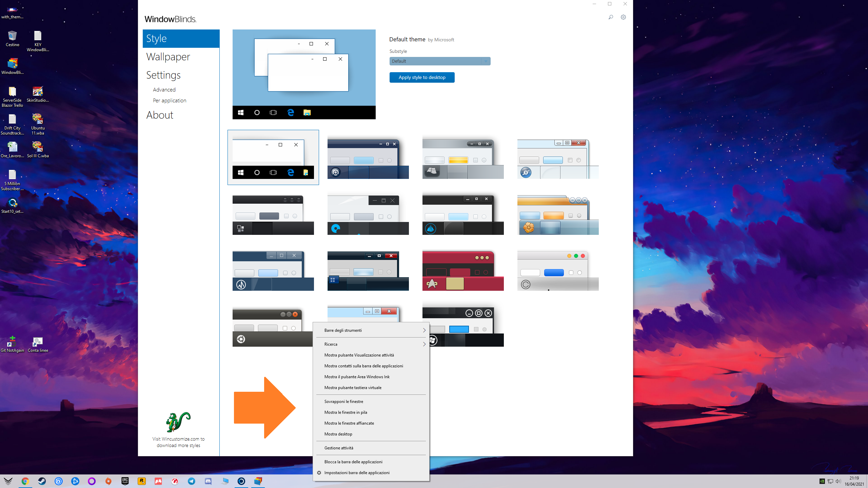Click the WindowBlinds taskbar icon

[258, 481]
